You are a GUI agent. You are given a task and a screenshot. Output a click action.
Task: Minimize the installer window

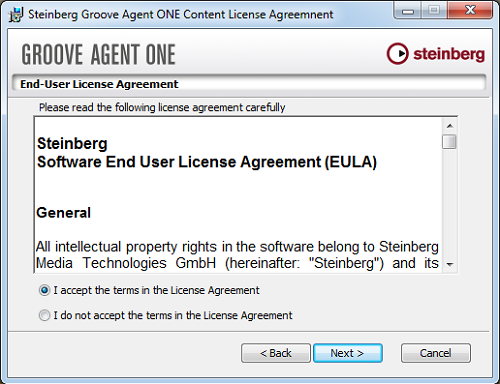point(408,11)
